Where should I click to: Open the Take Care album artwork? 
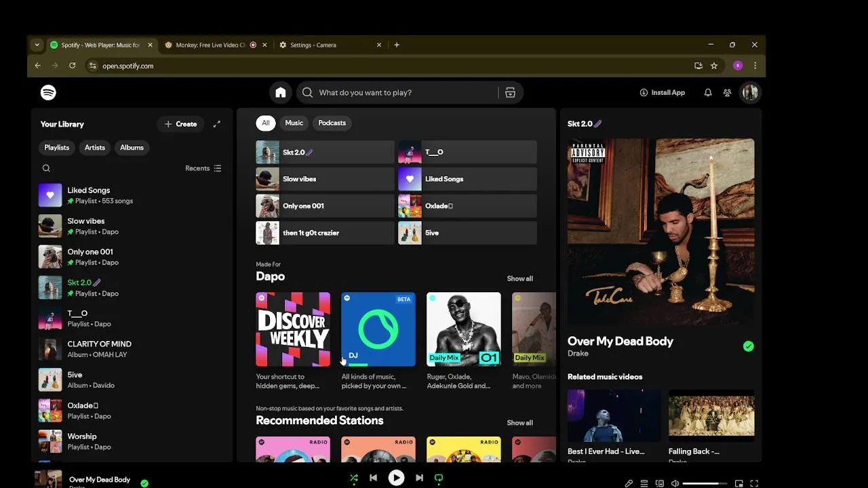point(661,232)
